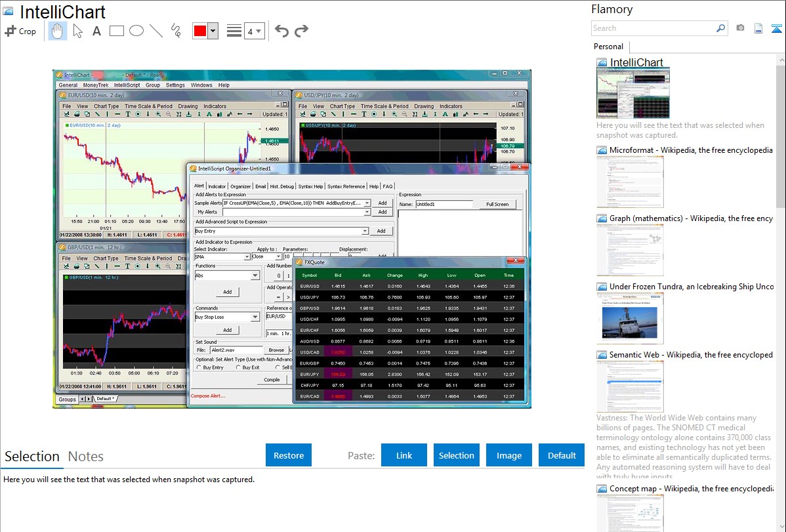Image resolution: width=786 pixels, height=532 pixels.
Task: Click the Paste Link button
Action: pos(404,455)
